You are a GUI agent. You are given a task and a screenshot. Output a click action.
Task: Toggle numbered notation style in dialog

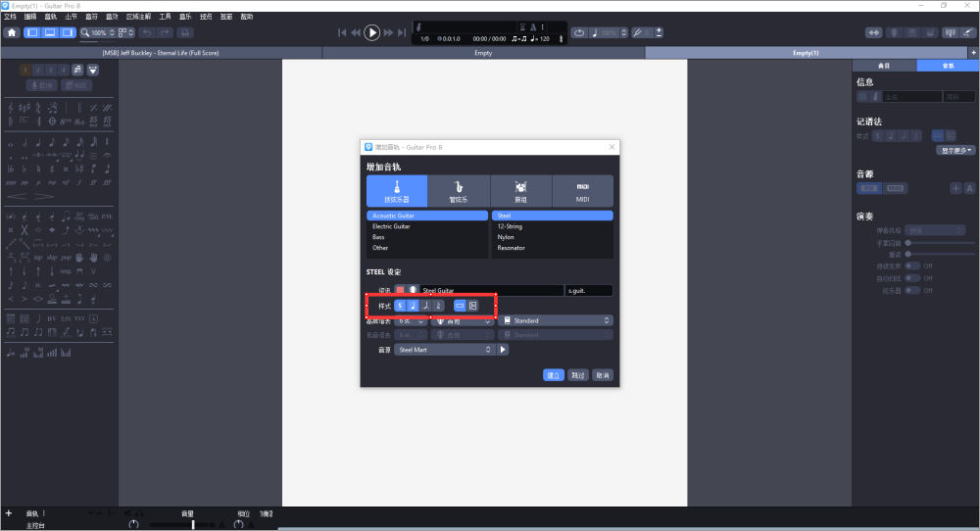(x=438, y=306)
